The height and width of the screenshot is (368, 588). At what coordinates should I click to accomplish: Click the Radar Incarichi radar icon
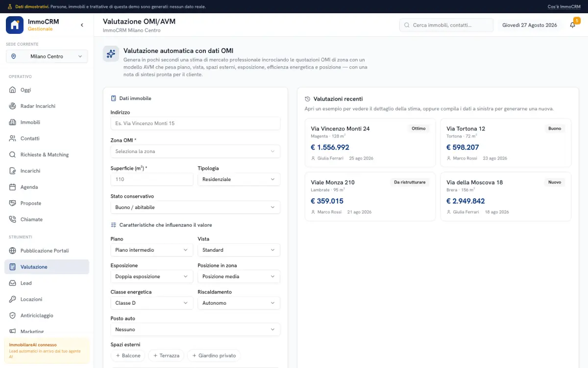pos(13,106)
